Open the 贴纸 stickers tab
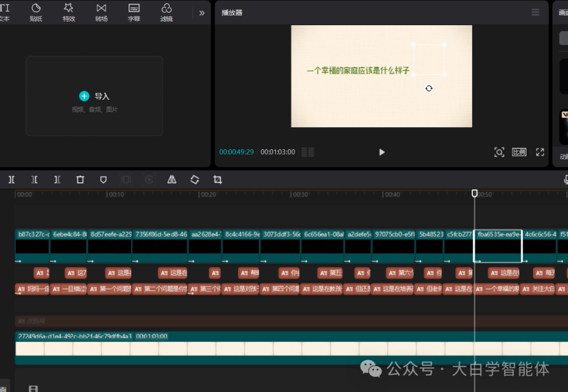This screenshot has height=392, width=568. coord(36,12)
